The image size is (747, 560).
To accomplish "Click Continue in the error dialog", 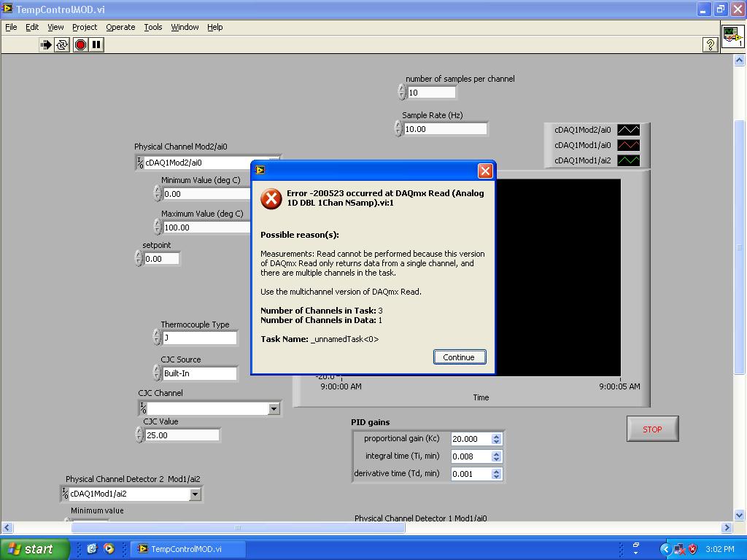I will pos(460,357).
